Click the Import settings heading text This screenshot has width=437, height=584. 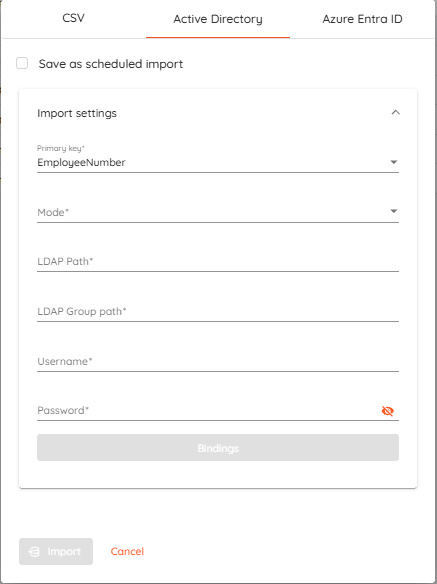[x=77, y=113]
